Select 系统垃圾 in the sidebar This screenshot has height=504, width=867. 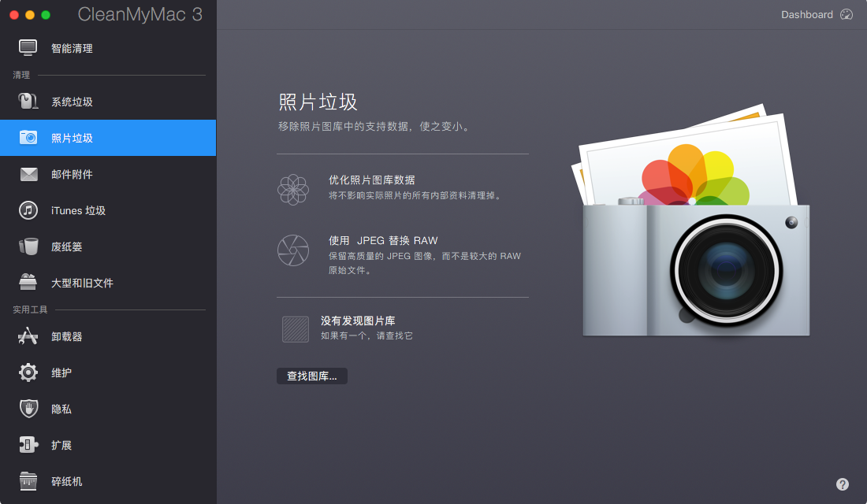coord(108,102)
